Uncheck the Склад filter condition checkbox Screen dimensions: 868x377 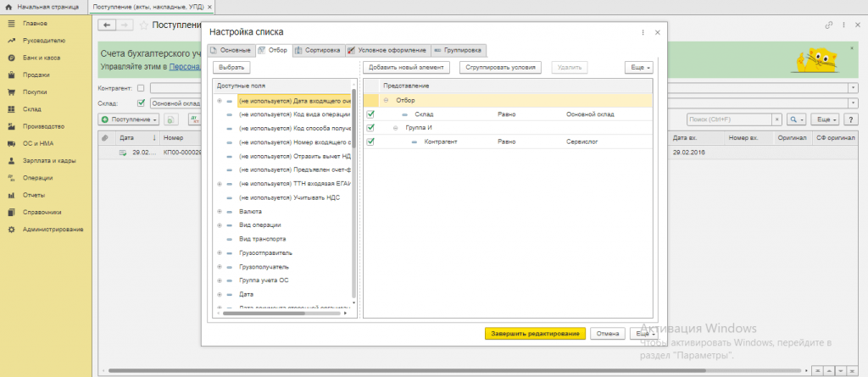coord(370,114)
